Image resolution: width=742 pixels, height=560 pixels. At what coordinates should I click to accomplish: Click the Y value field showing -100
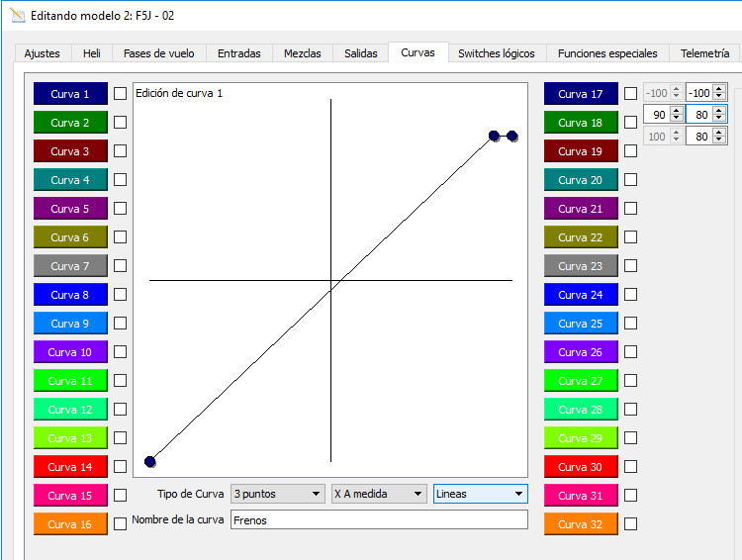point(700,93)
